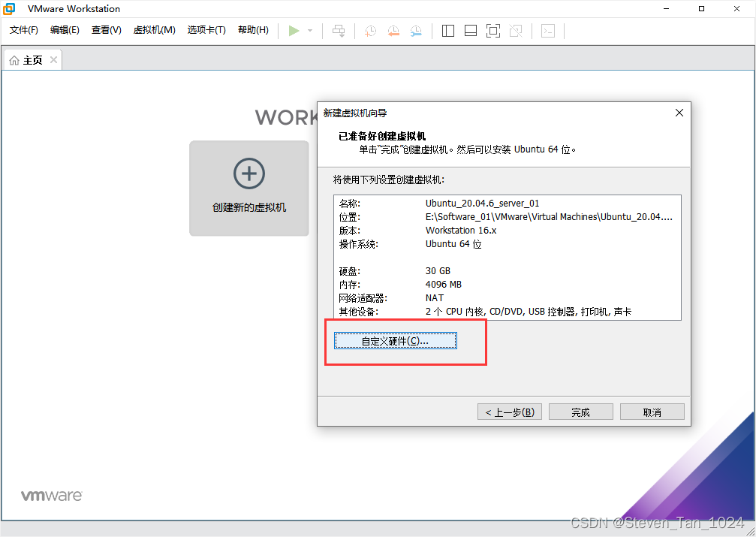Image resolution: width=756 pixels, height=537 pixels.
Task: Click the full screen mode icon
Action: point(492,31)
